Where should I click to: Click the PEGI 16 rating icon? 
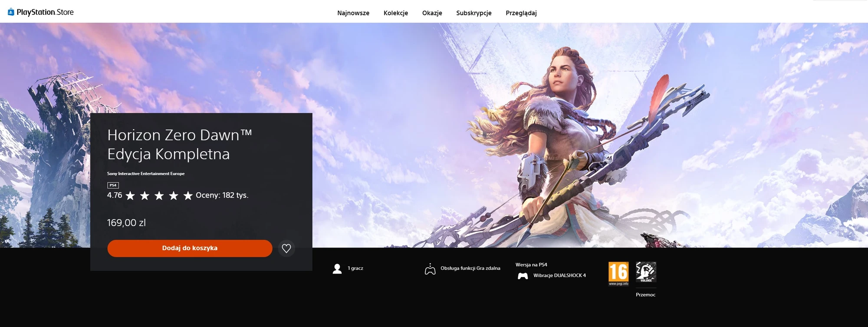tap(618, 274)
